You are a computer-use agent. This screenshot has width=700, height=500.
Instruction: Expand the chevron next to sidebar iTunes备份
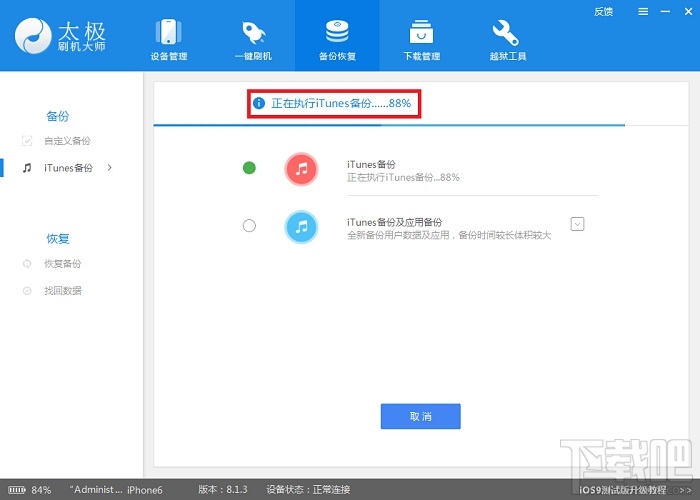pyautogui.click(x=109, y=168)
